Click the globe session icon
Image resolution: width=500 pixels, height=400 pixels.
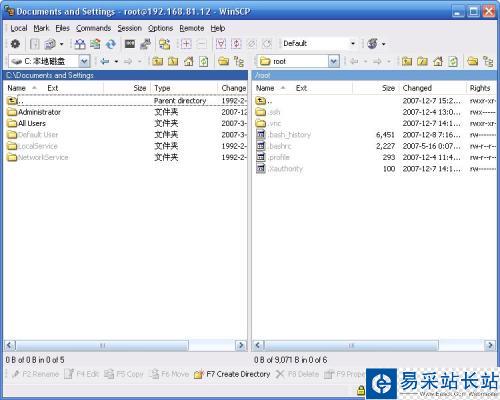(x=372, y=44)
